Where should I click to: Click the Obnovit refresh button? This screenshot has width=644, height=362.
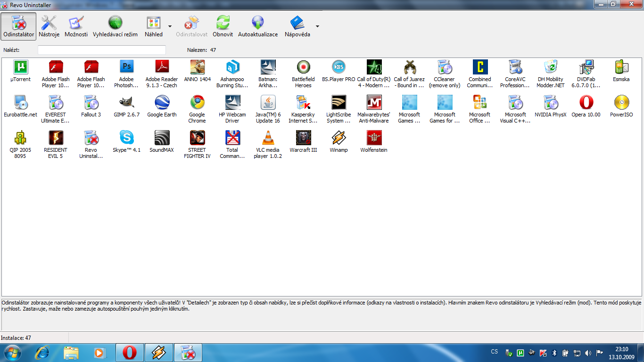(x=223, y=26)
